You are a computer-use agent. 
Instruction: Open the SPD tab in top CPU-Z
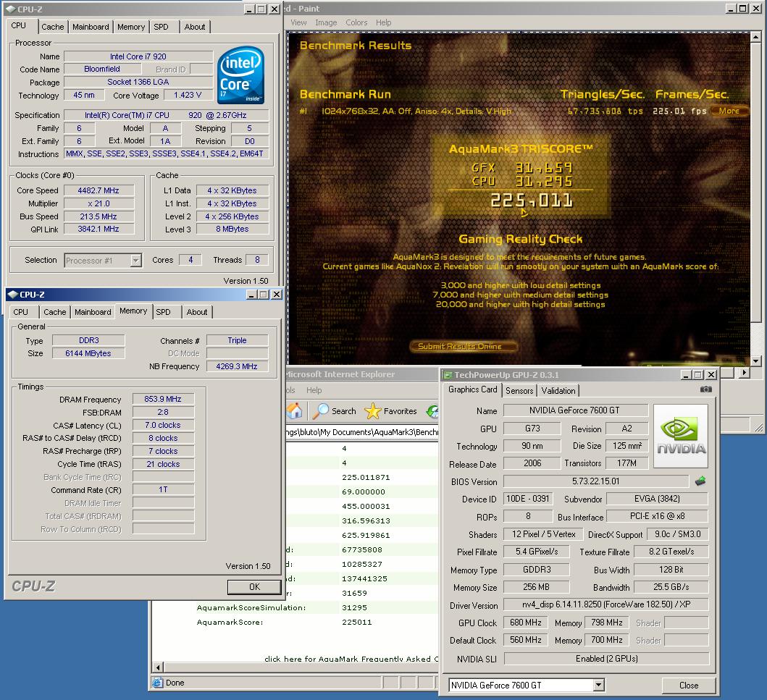161,27
